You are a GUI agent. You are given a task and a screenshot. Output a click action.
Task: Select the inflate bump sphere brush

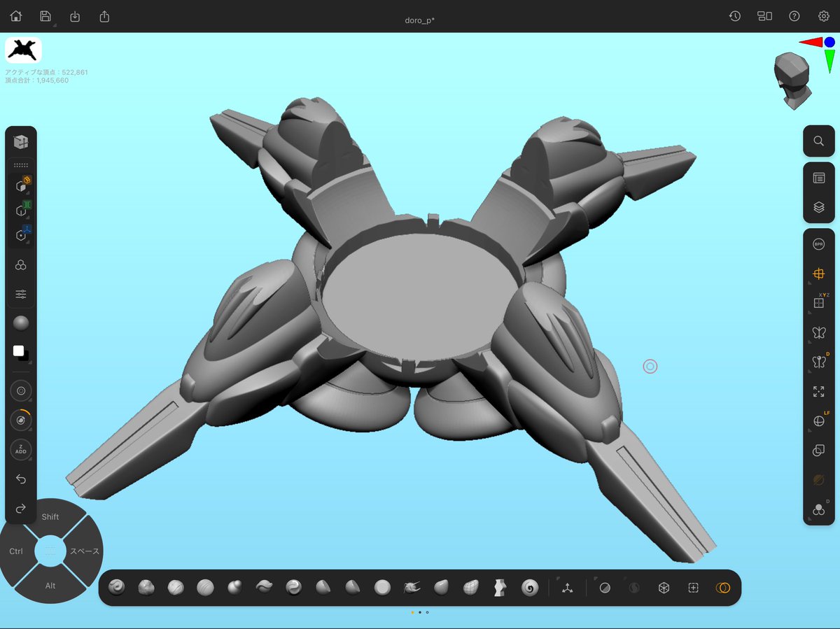pos(234,588)
